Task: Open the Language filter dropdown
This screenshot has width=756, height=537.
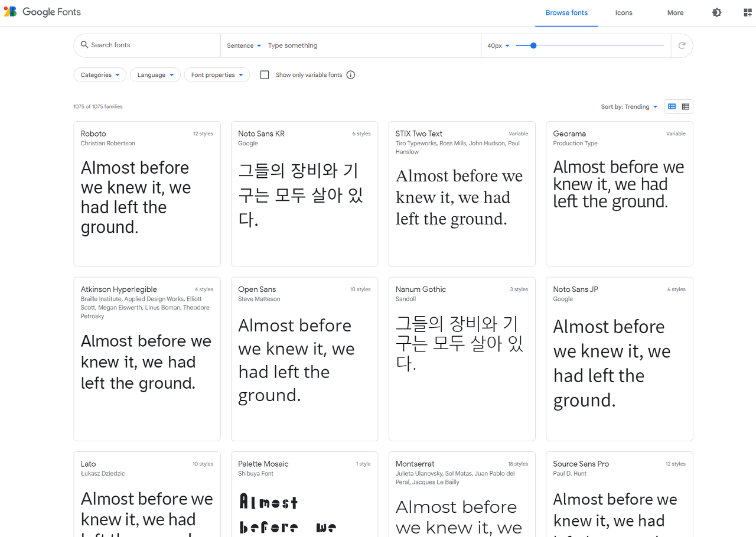Action: pos(155,75)
